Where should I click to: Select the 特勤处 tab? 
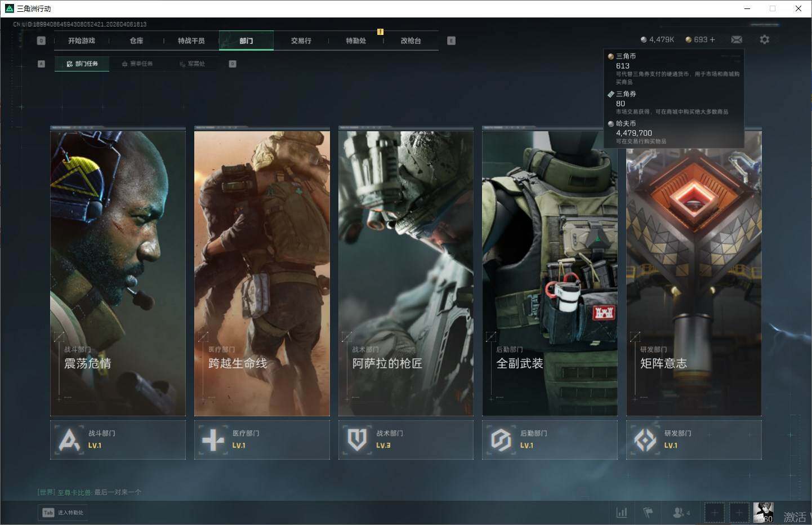point(356,41)
